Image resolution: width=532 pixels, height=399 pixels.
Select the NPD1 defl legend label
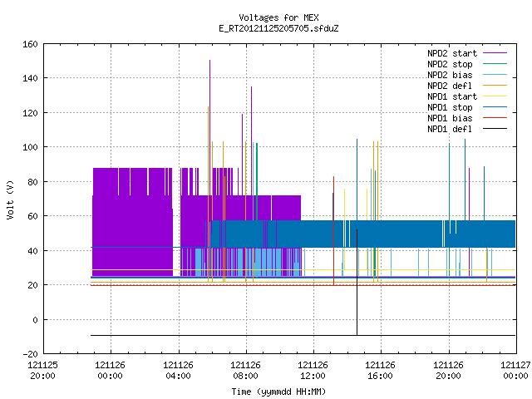(450, 130)
